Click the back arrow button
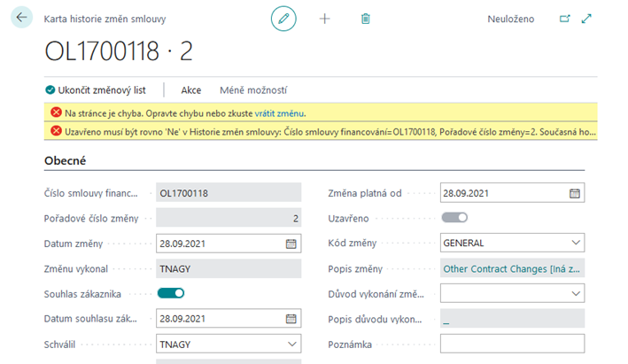The image size is (628, 364). [22, 18]
